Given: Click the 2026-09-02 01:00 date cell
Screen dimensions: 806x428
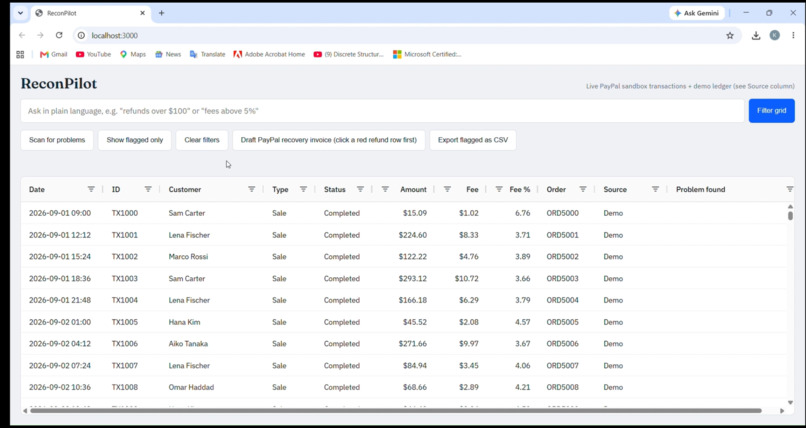Looking at the screenshot, I should (x=60, y=322).
